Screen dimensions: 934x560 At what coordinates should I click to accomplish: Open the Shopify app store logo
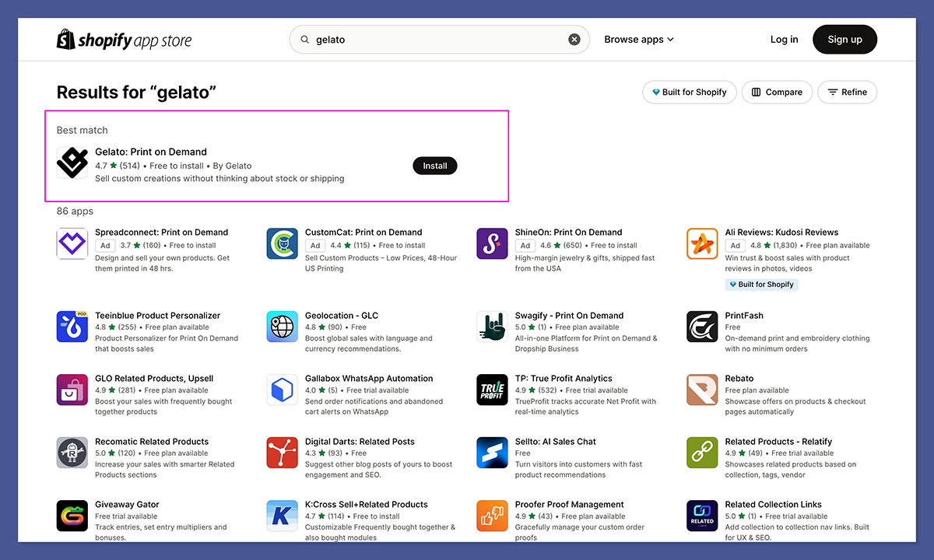point(124,40)
